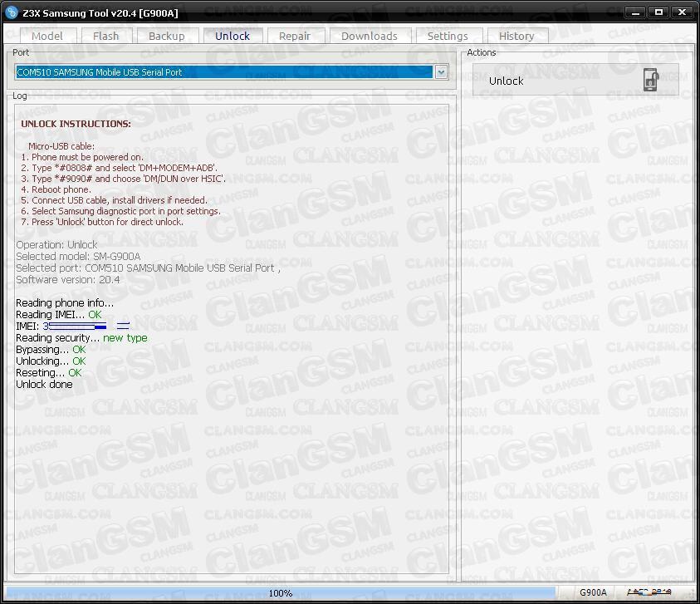
Task: Click 'Bypassing... OK' log line
Action: (x=51, y=349)
